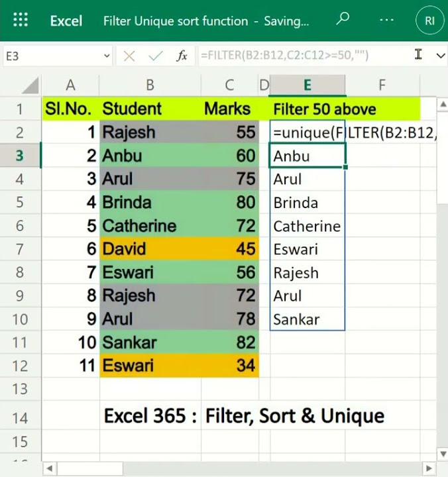448x477 pixels.
Task: Select column E header
Action: pyautogui.click(x=308, y=85)
